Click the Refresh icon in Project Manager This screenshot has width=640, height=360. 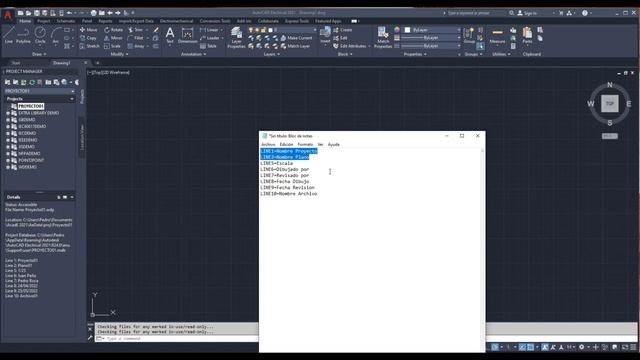point(31,82)
